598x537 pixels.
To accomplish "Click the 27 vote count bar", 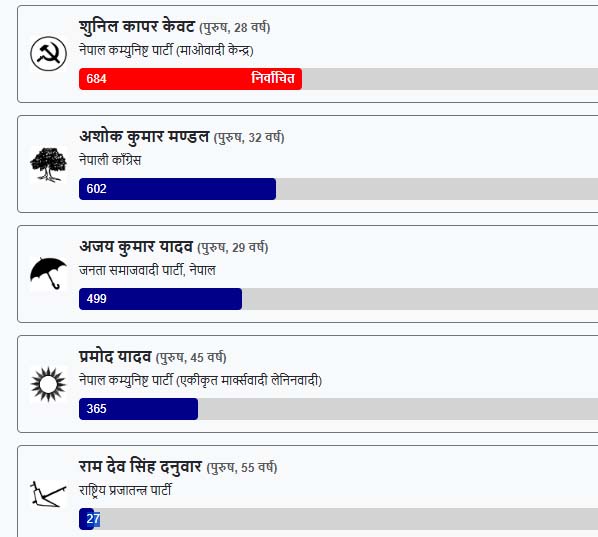I will pos(87,519).
